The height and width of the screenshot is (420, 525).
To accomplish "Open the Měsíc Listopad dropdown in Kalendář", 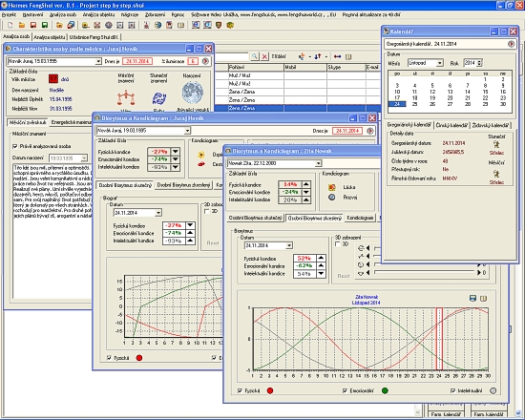I will [440, 63].
